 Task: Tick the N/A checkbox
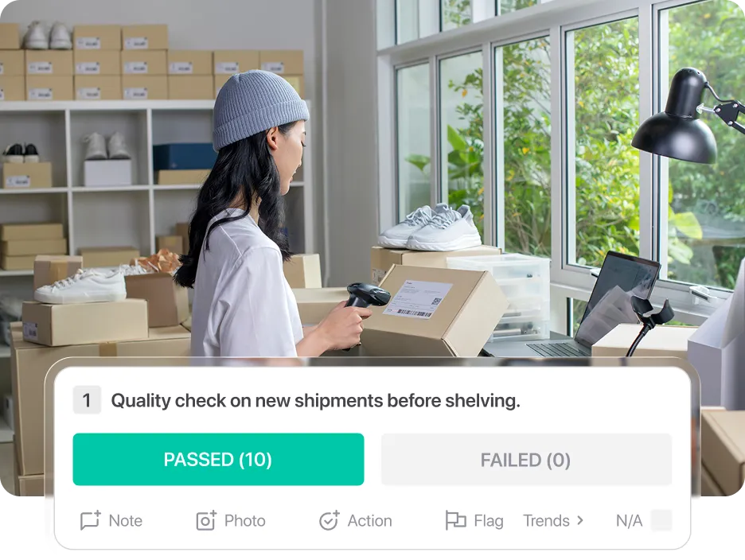661,520
